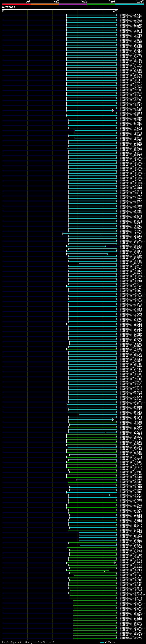The image size is (146, 644).
Task: Click the UniRef100_B4FH08 label
Action: [131, 65]
